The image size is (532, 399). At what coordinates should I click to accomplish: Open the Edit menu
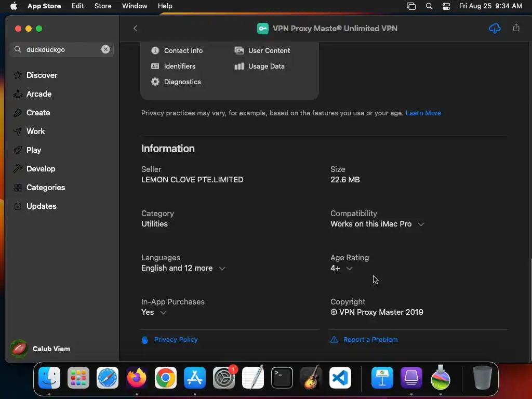tap(78, 6)
